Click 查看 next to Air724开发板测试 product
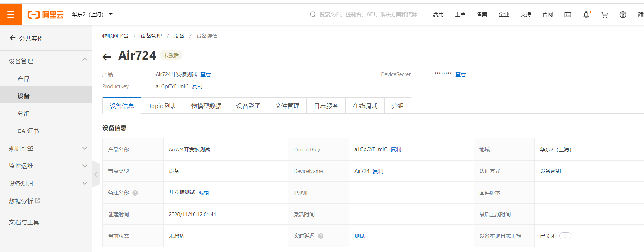The height and width of the screenshot is (252, 644). 206,74
